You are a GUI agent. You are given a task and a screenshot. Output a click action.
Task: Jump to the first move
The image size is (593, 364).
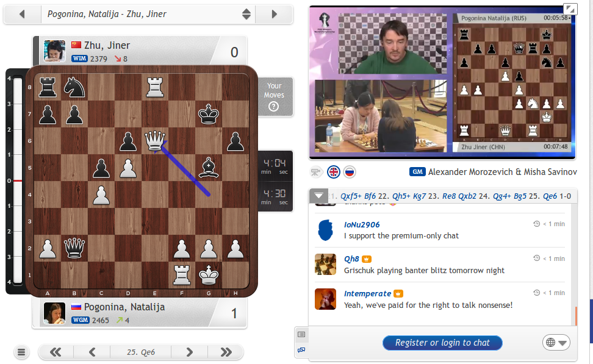click(x=55, y=352)
